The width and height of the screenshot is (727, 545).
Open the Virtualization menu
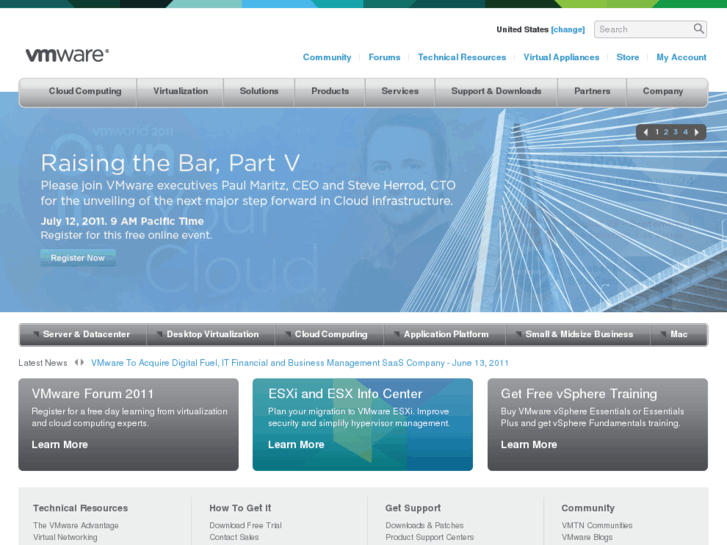point(180,92)
